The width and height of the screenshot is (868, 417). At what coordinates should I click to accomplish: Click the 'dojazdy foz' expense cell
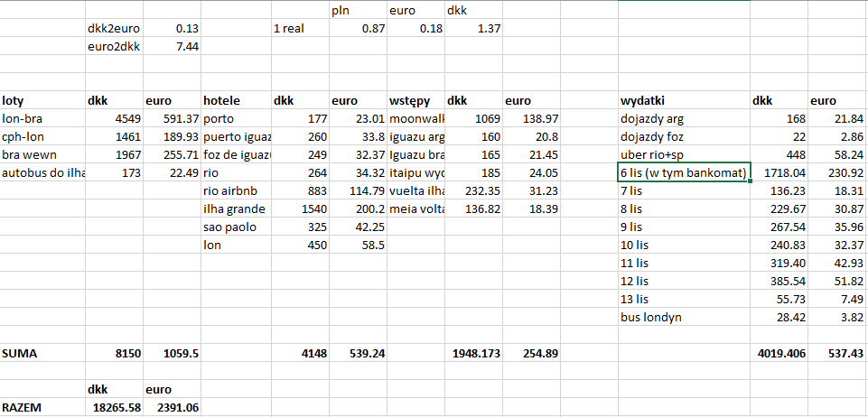[685, 136]
